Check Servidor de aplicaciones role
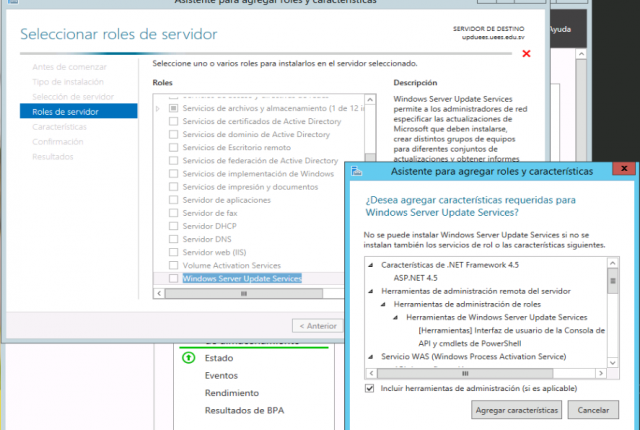This screenshot has height=430, width=640. click(x=173, y=199)
